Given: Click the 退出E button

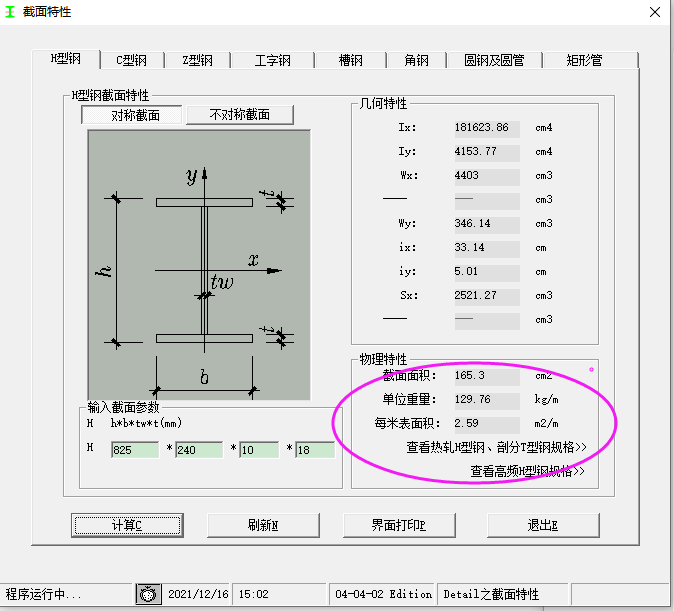Looking at the screenshot, I should [543, 525].
